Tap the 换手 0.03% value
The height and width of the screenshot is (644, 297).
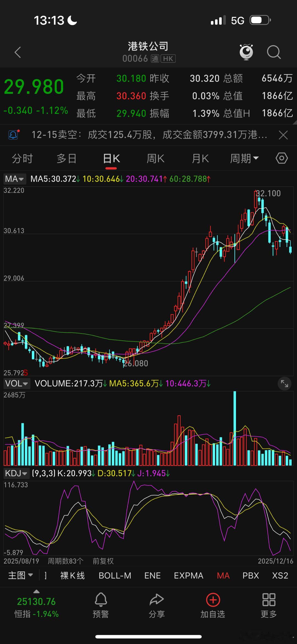pyautogui.click(x=206, y=96)
